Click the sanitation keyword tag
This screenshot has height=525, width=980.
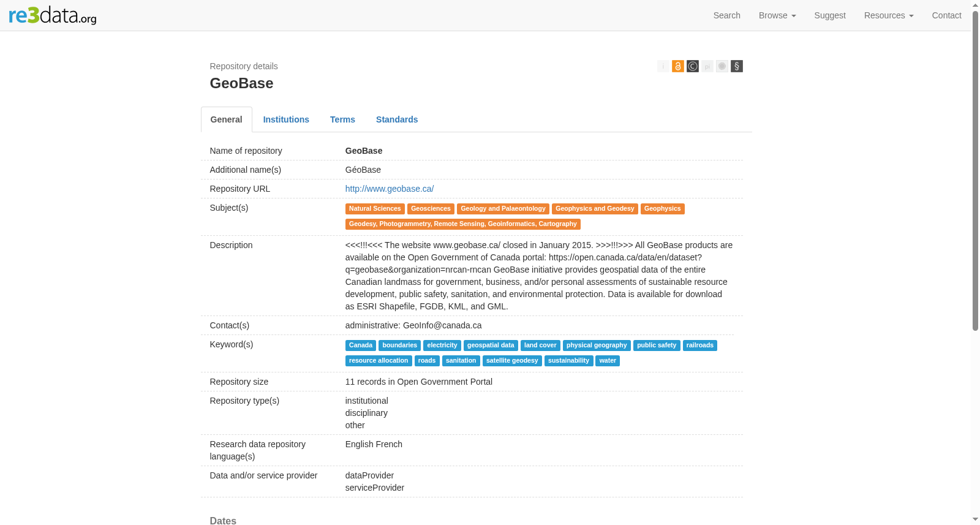(461, 361)
